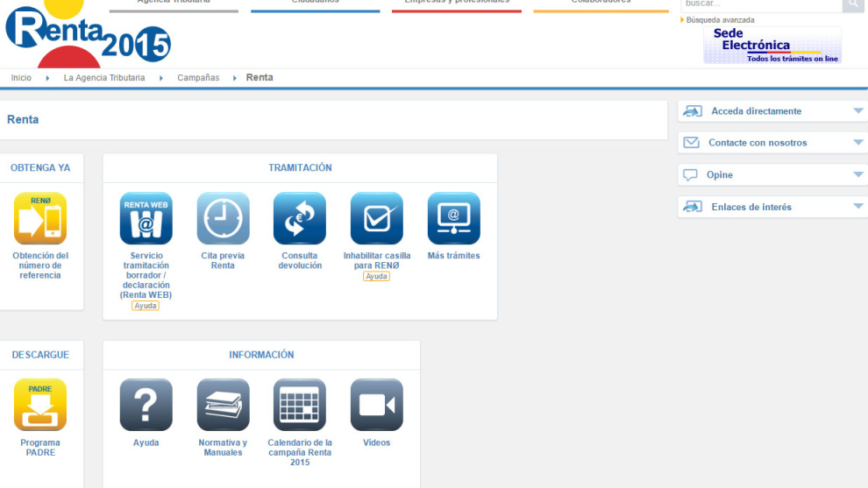Select the Consulta devolución icon
The width and height of the screenshot is (868, 488).
pos(300,218)
